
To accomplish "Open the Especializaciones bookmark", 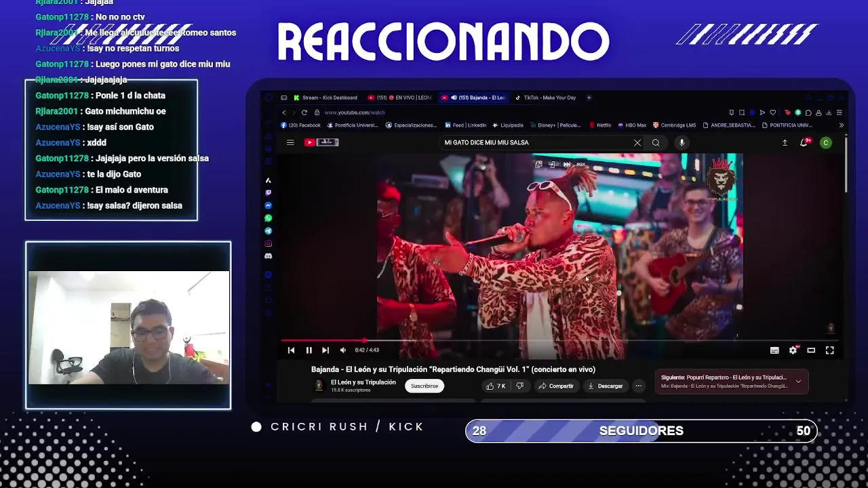I will (x=411, y=125).
